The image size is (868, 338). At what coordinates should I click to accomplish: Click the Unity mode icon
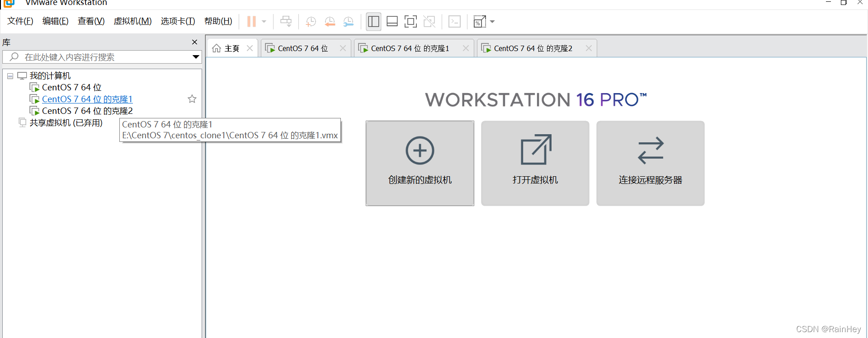click(x=429, y=21)
